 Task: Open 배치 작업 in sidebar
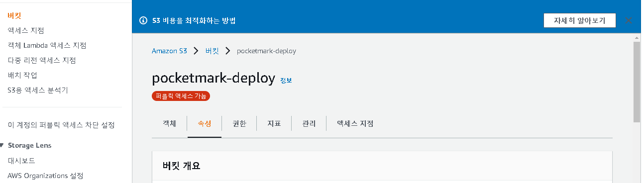(x=22, y=75)
